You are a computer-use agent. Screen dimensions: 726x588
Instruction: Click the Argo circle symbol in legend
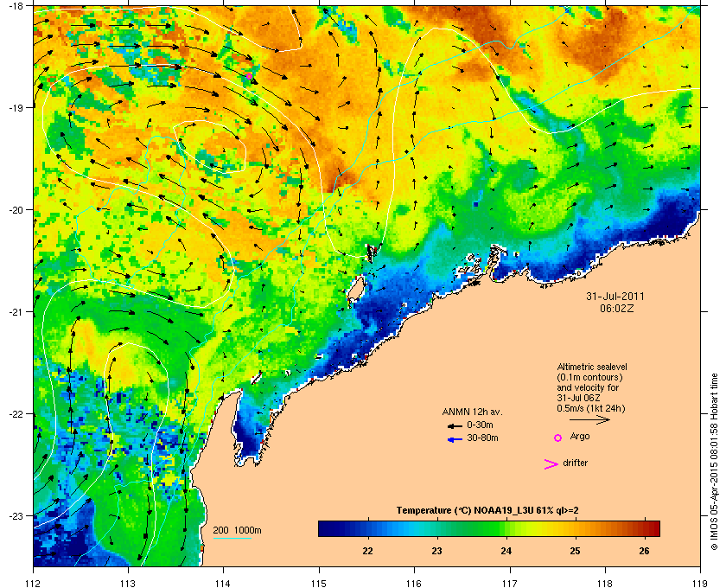[x=558, y=438]
